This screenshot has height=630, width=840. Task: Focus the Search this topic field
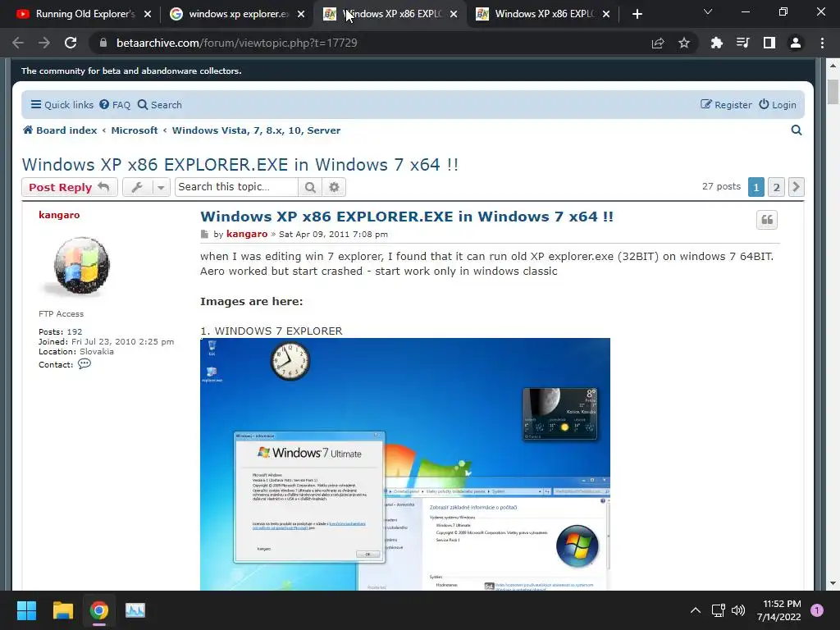click(236, 186)
